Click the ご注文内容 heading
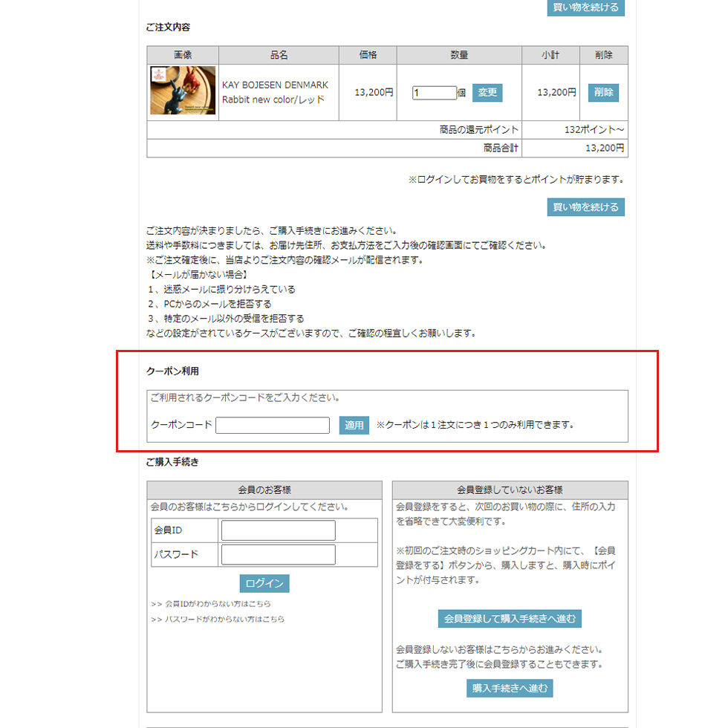 click(168, 27)
